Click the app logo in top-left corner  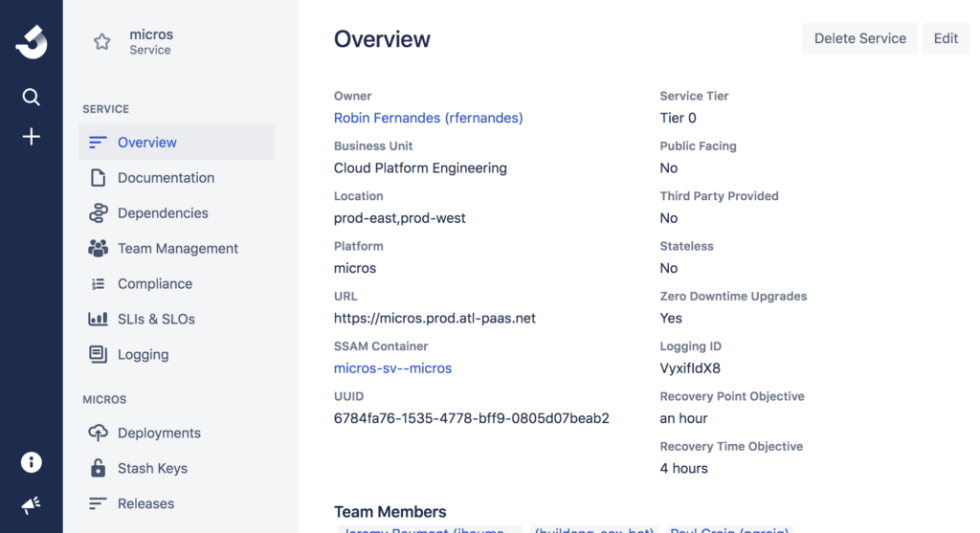32,42
